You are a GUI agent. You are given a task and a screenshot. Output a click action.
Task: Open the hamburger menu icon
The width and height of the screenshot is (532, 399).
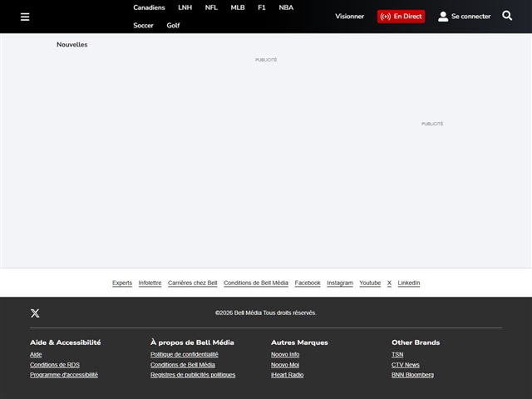click(x=25, y=17)
